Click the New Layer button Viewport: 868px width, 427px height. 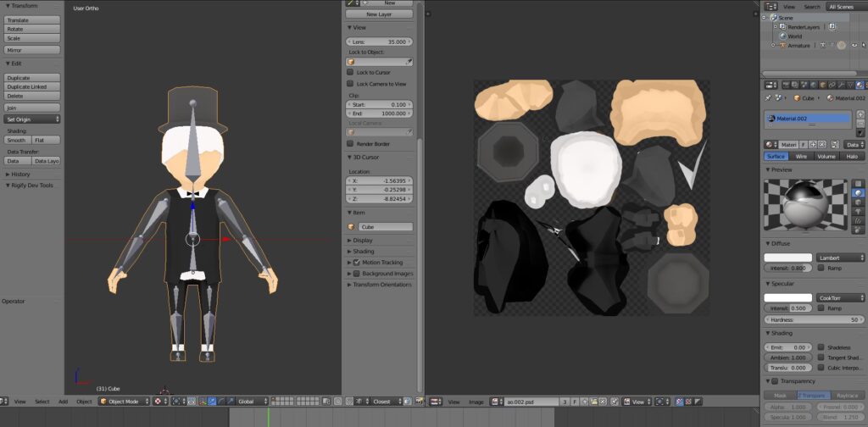tap(379, 14)
